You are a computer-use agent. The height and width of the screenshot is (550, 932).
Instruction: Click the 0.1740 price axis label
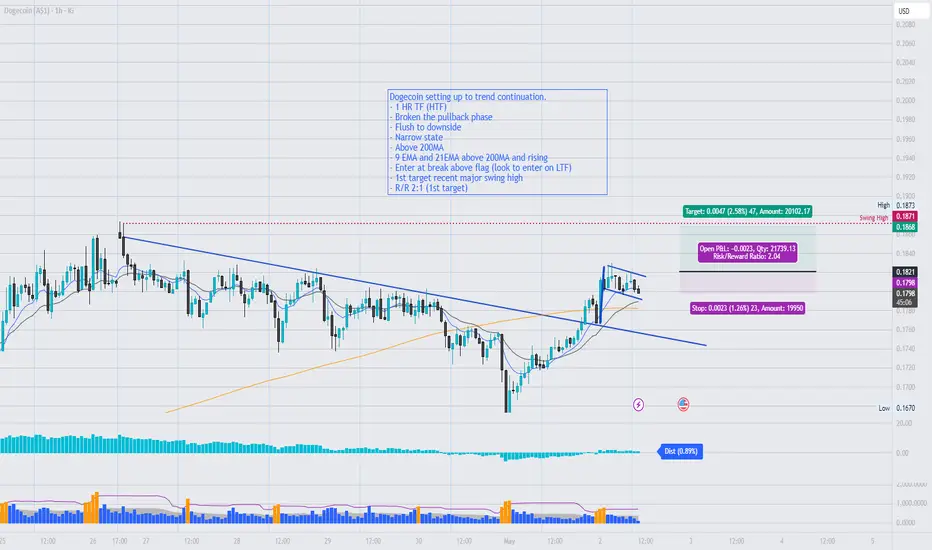tap(905, 348)
